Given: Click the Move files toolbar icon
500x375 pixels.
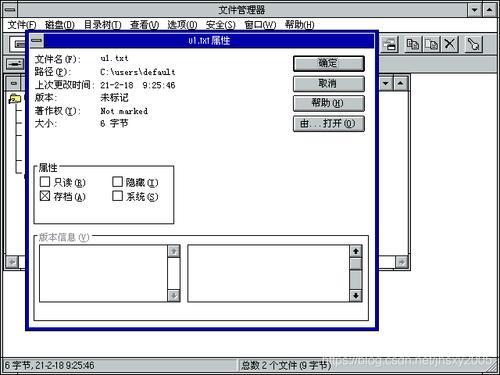Looking at the screenshot, I should point(432,44).
